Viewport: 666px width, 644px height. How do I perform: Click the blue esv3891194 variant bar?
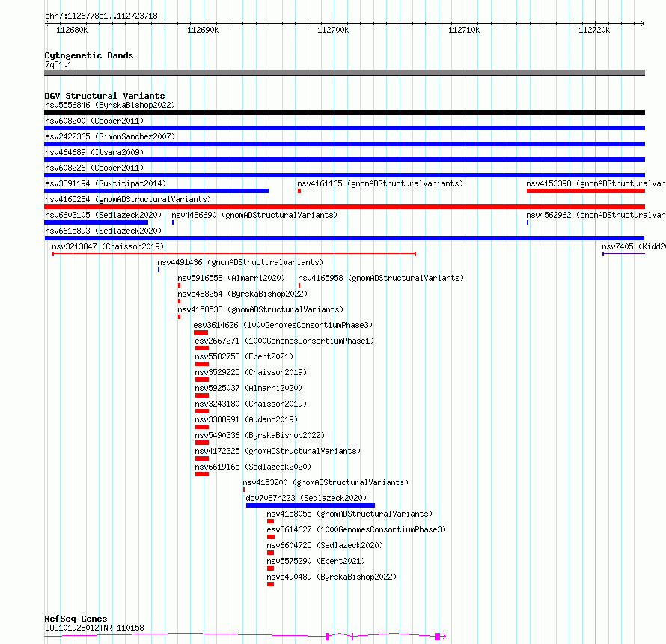click(156, 191)
